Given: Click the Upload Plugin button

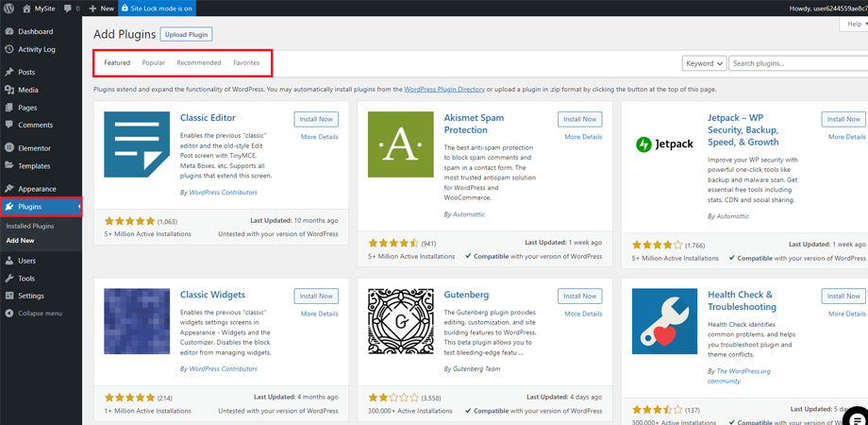Looking at the screenshot, I should tap(187, 34).
